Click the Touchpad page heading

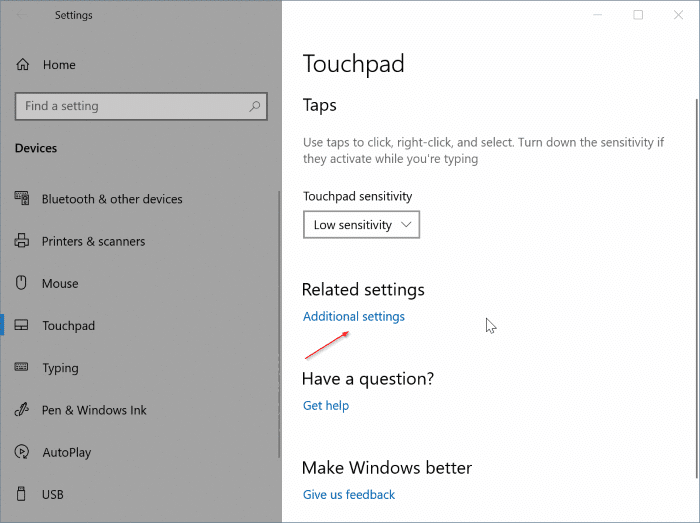[x=354, y=64]
